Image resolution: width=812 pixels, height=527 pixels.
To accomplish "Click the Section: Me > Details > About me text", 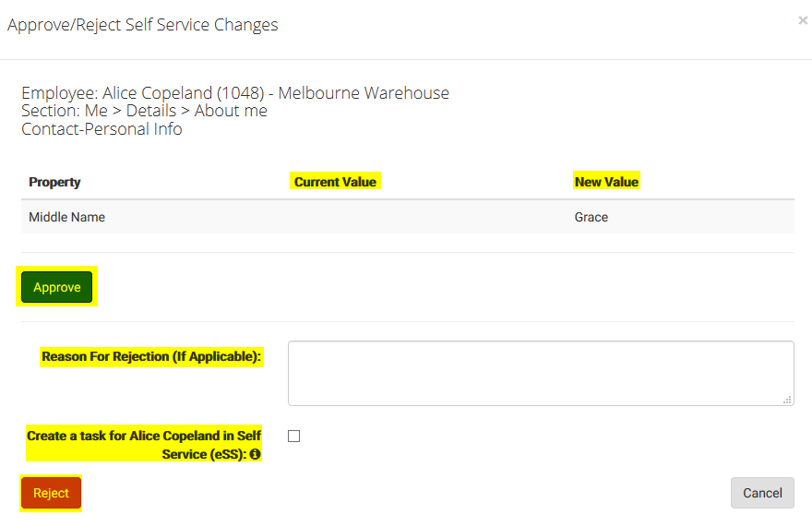I will [145, 111].
